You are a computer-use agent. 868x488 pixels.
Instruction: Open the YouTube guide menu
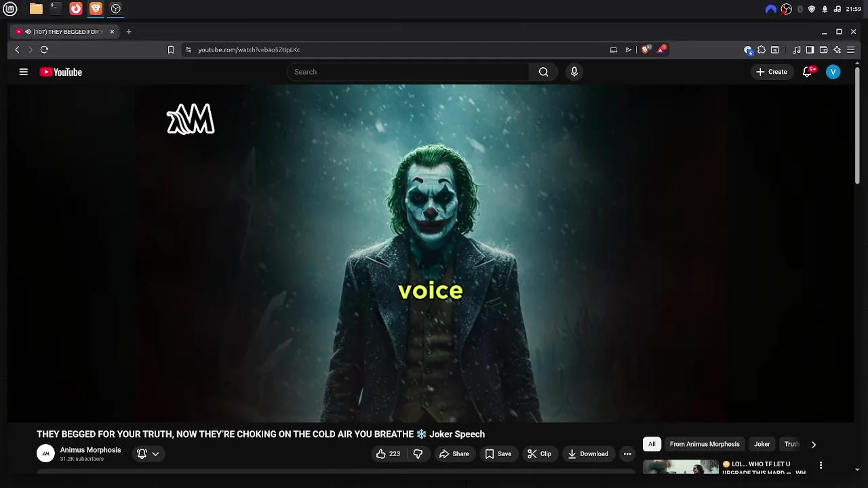point(24,72)
